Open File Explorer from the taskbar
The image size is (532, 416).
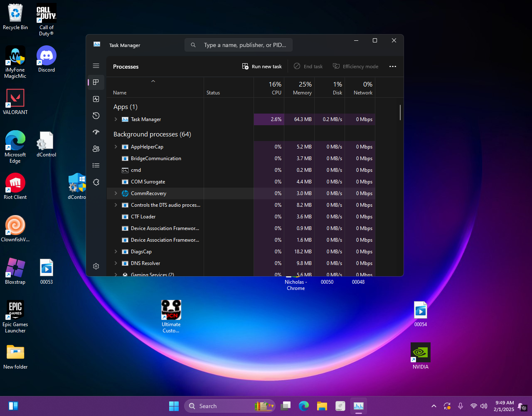(322, 406)
